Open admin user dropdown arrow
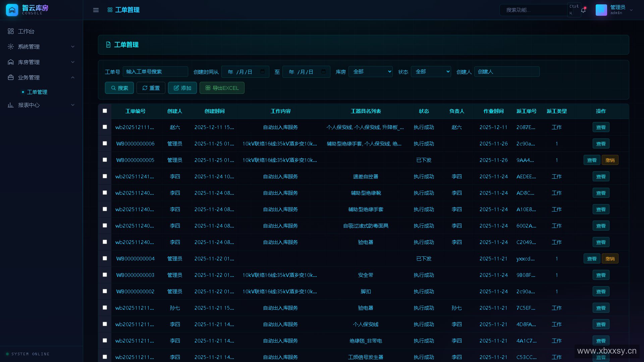The width and height of the screenshot is (644, 362). point(631,10)
